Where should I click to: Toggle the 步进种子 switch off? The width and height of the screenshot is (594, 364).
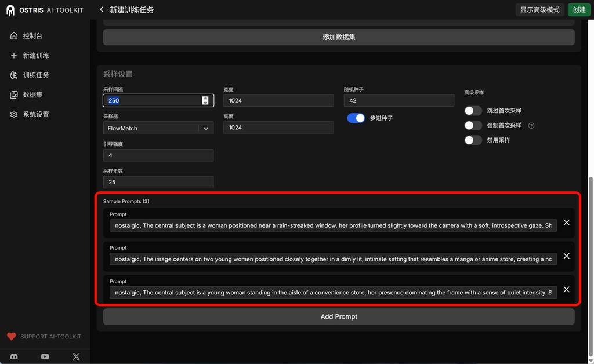coord(356,118)
